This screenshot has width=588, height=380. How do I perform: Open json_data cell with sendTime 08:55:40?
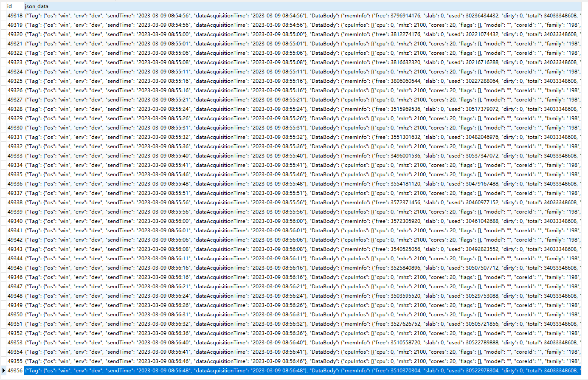[x=302, y=156]
